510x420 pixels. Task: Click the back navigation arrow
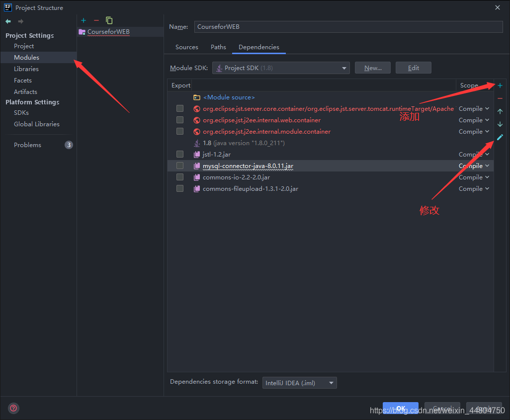tap(8, 21)
